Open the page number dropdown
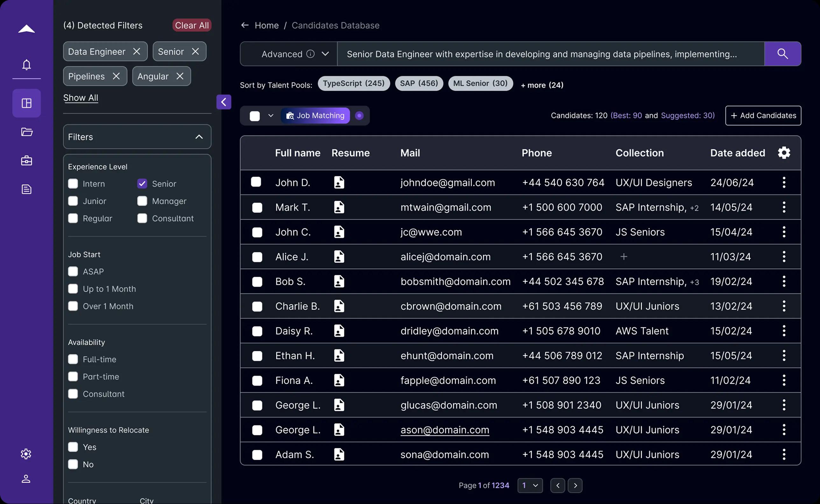Viewport: 820px width, 504px height. point(530,485)
